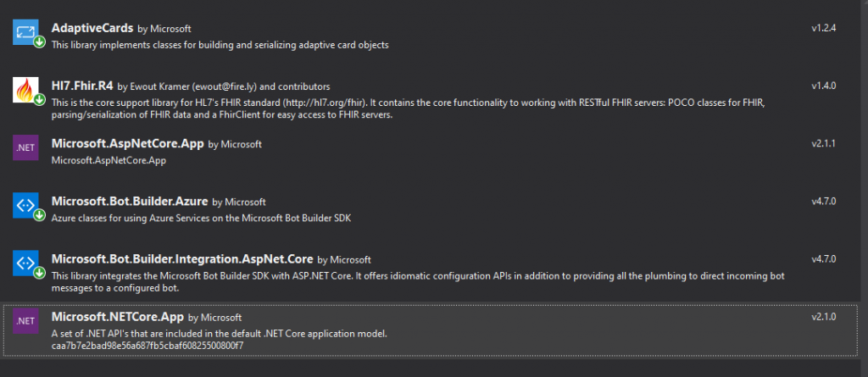The width and height of the screenshot is (868, 377).
Task: Select the Microsoft.Bot.Builder.Azure package name
Action: point(130,202)
